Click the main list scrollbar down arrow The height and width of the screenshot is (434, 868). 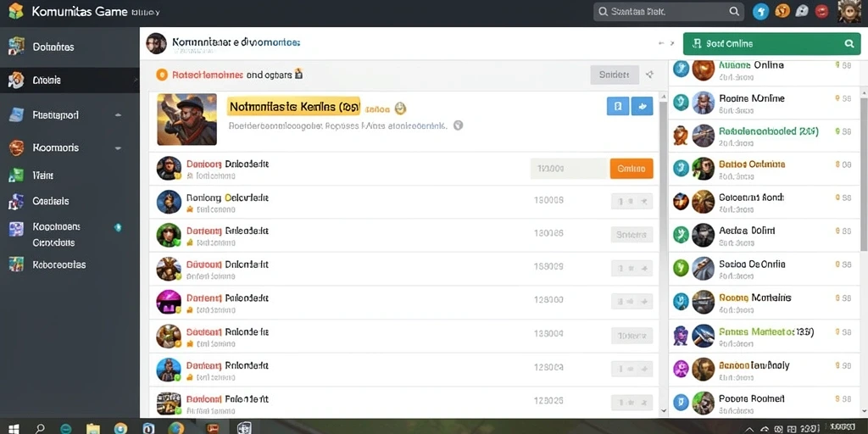tap(664, 411)
